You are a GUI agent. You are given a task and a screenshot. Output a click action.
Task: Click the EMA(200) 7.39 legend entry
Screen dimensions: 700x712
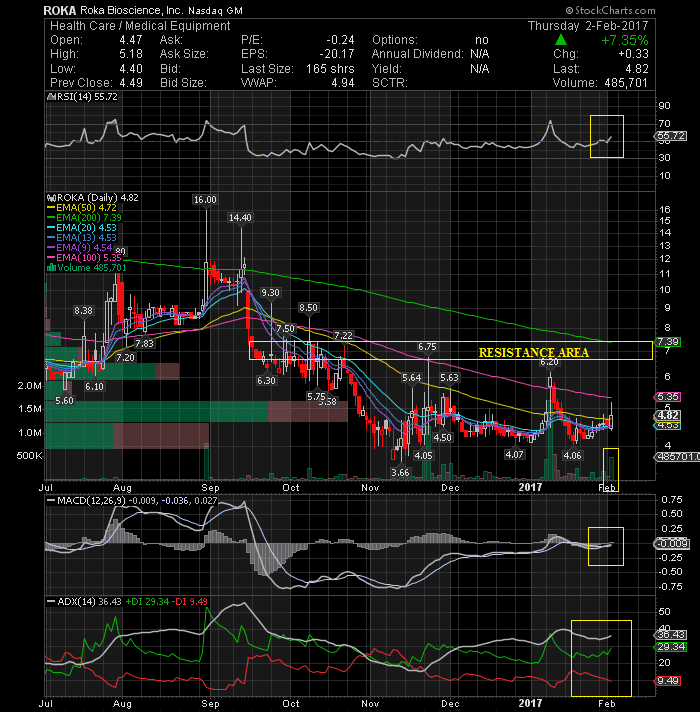[84, 218]
